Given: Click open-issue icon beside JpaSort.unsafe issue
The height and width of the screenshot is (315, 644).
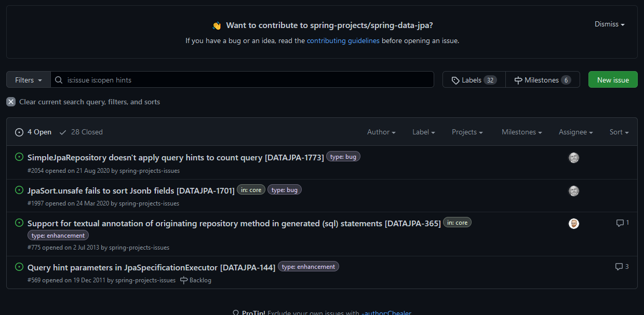Looking at the screenshot, I should point(19,190).
